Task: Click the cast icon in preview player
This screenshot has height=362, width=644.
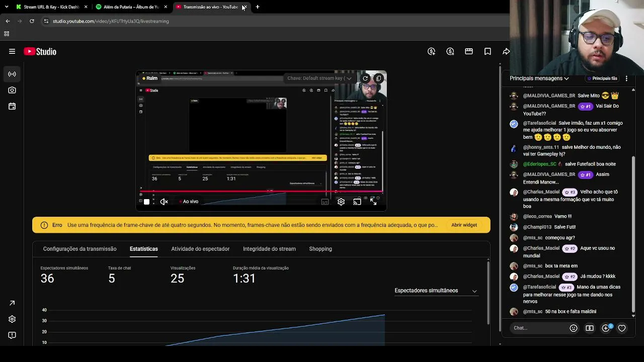Action: [357, 202]
